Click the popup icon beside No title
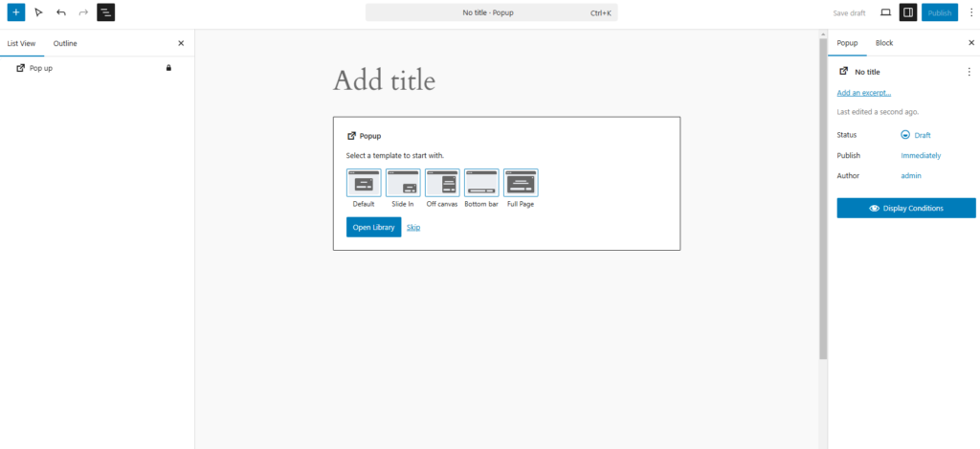 point(843,71)
